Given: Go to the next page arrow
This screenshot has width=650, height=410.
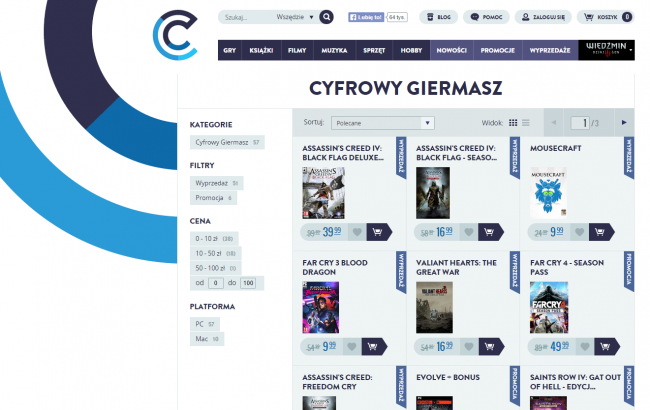Looking at the screenshot, I should 624,122.
